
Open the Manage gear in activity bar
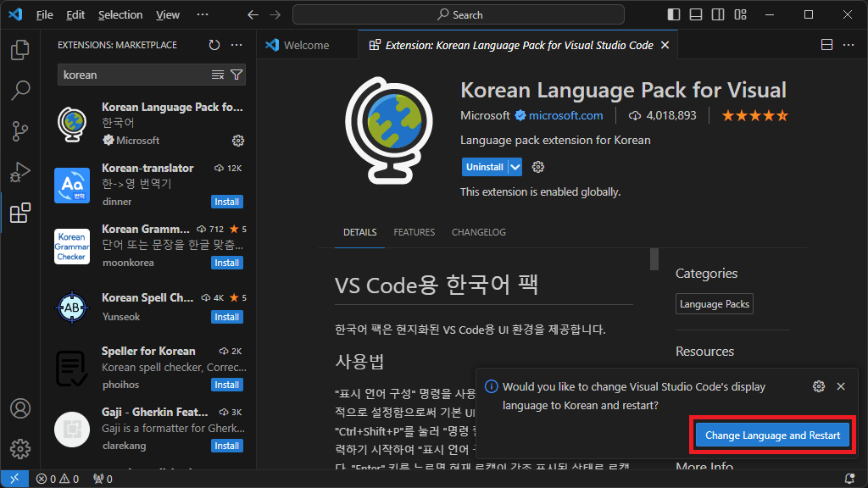point(20,449)
